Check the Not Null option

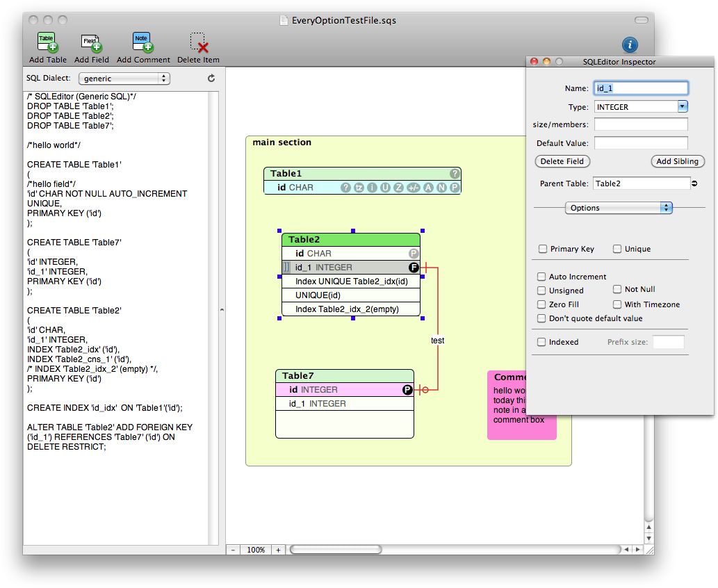[x=618, y=289]
